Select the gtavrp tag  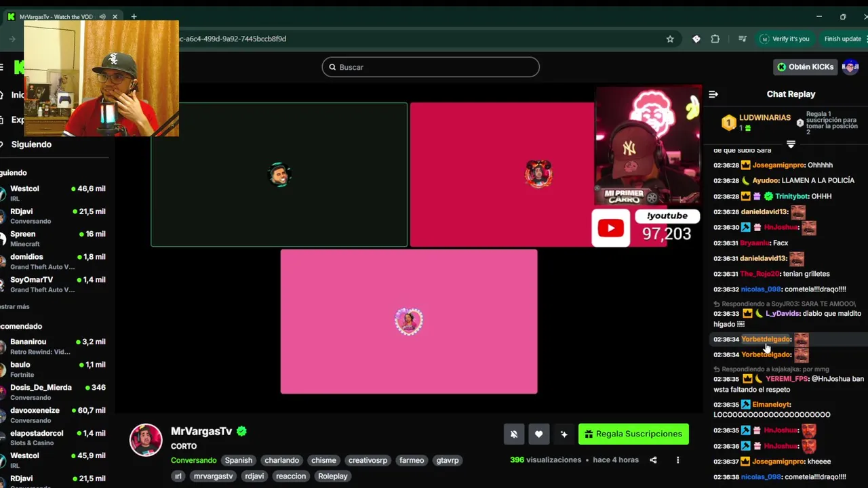click(448, 460)
